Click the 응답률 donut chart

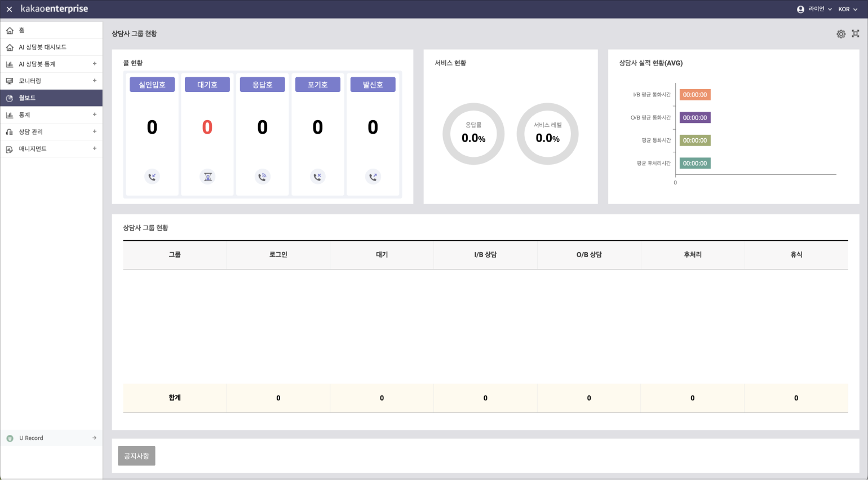pos(473,134)
